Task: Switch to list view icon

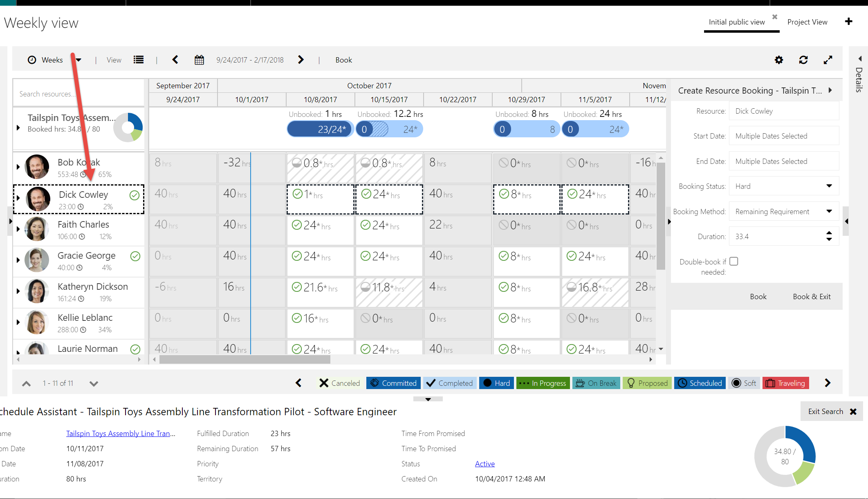Action: click(139, 60)
